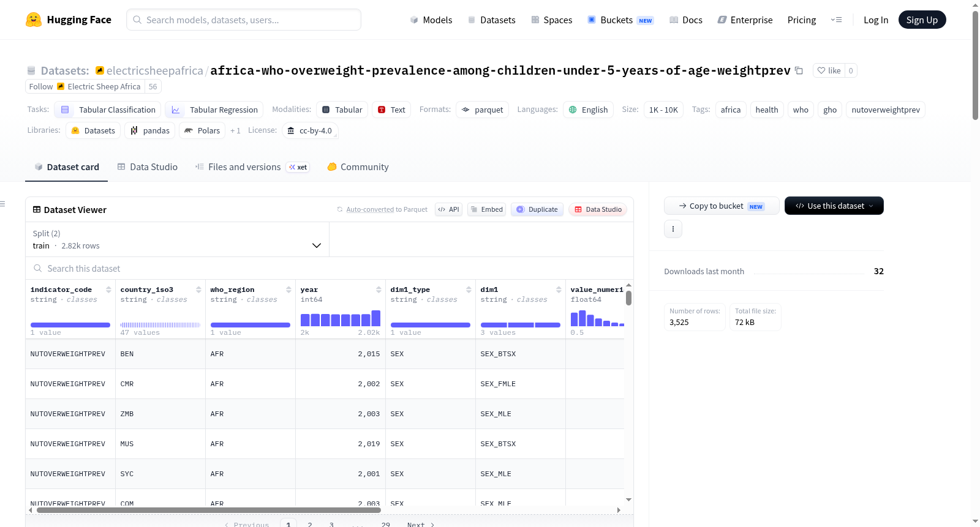
Task: Switch to the Data Studio tab
Action: 148,166
